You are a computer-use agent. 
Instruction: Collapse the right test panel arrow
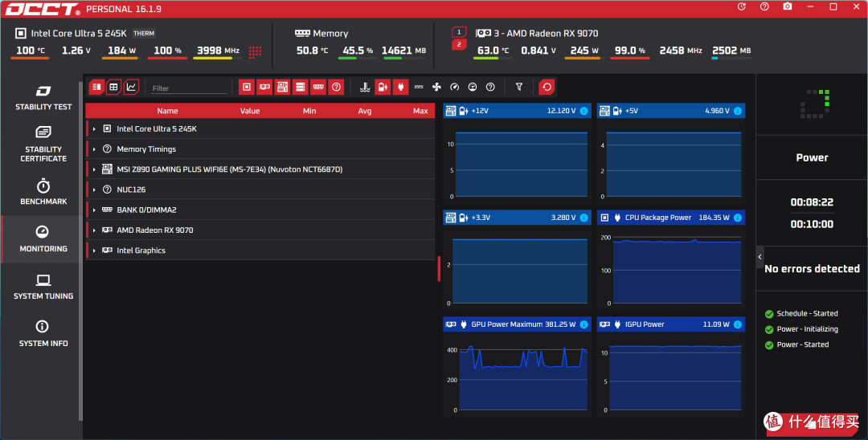[759, 257]
